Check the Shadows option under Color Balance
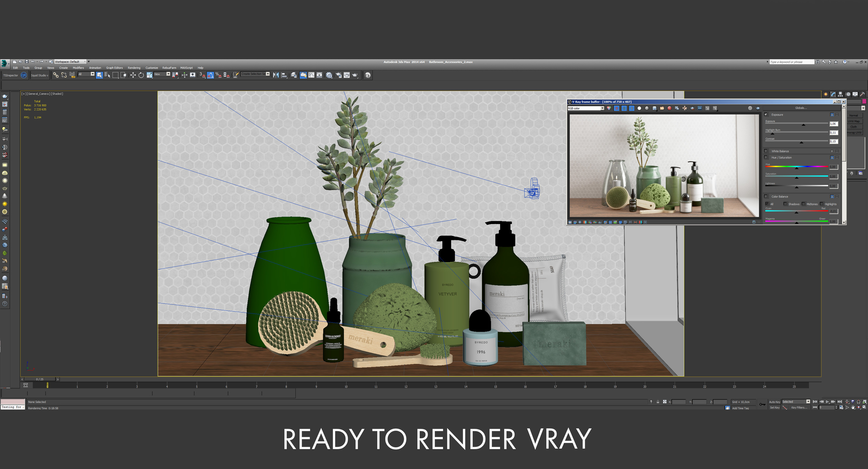 pos(786,204)
